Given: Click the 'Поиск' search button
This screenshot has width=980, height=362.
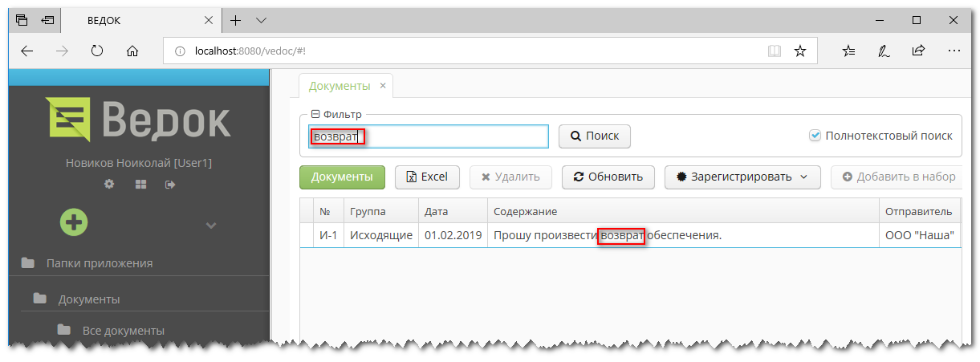Looking at the screenshot, I should coord(595,136).
